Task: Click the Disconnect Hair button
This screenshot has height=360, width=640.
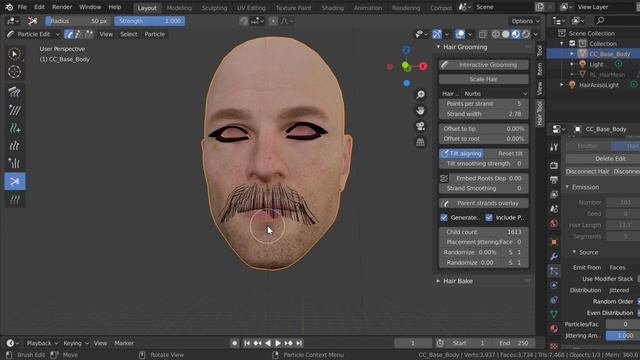Action: click(x=588, y=171)
